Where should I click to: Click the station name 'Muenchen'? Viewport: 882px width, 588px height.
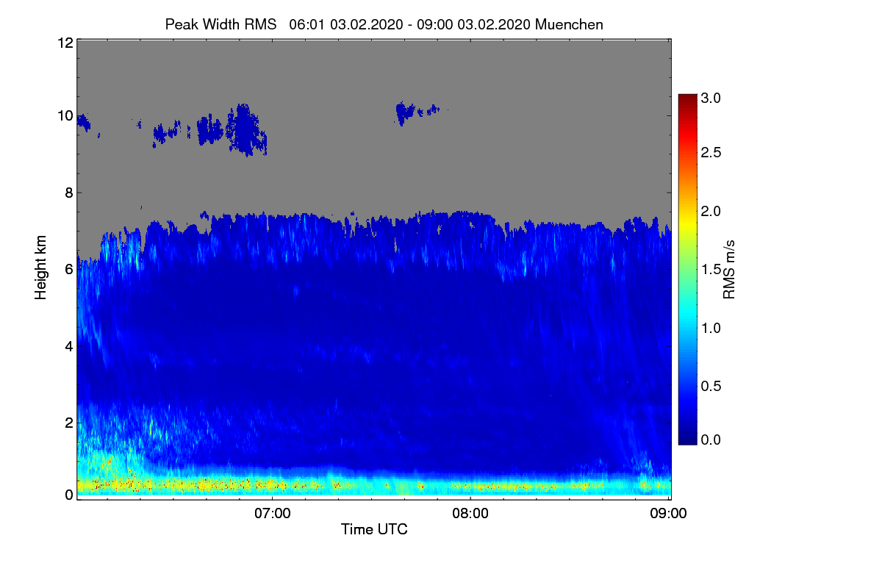pyautogui.click(x=570, y=24)
